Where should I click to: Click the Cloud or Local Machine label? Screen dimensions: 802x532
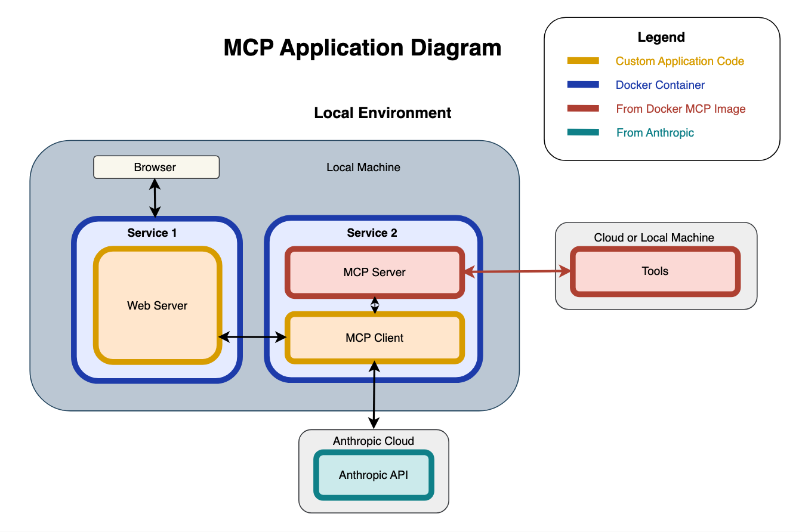click(x=654, y=237)
